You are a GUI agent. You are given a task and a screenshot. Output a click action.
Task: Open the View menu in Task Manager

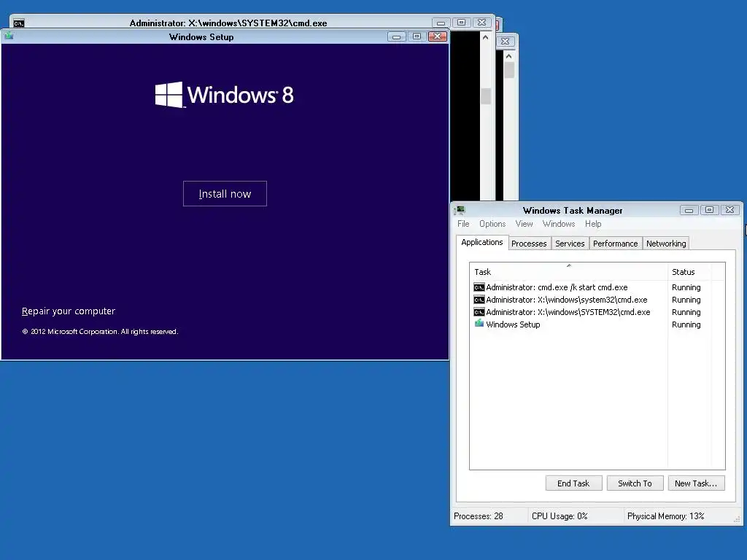pyautogui.click(x=524, y=224)
